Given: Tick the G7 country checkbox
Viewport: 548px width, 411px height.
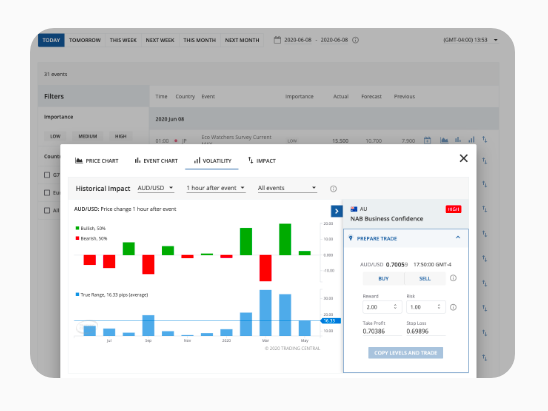Looking at the screenshot, I should 47,175.
